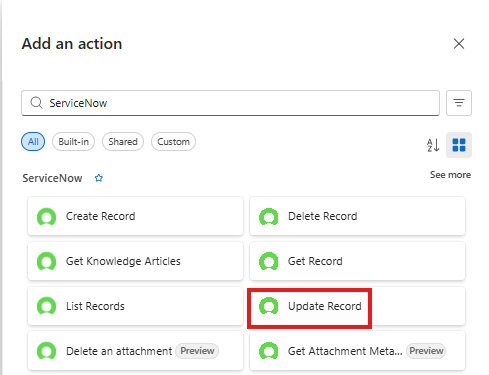Screen dimensions: 489x375
Task: Click the Add an action title
Action: click(72, 44)
